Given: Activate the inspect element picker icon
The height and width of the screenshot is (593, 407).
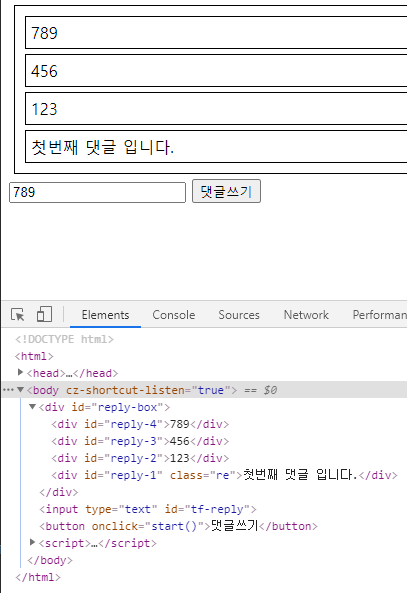Looking at the screenshot, I should click(x=18, y=315).
